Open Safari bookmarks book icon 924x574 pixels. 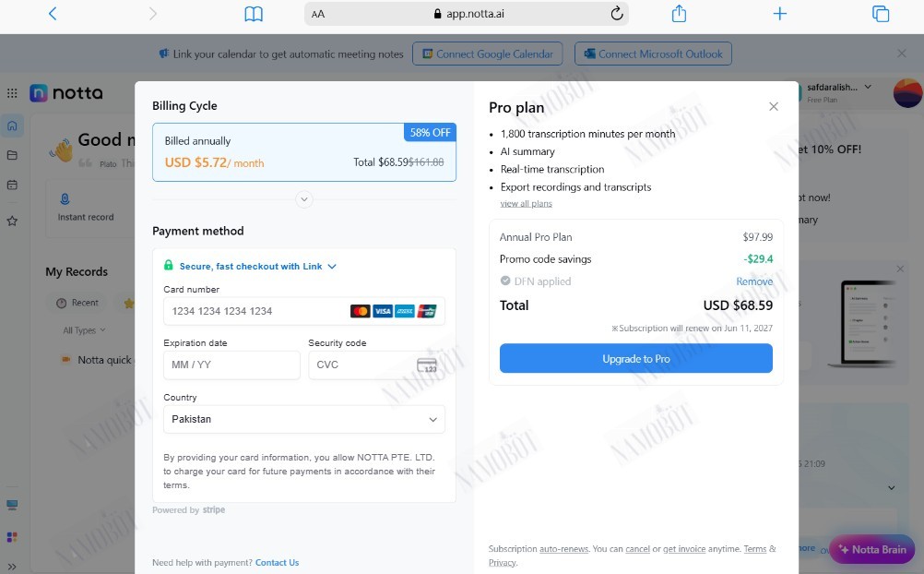pos(254,14)
